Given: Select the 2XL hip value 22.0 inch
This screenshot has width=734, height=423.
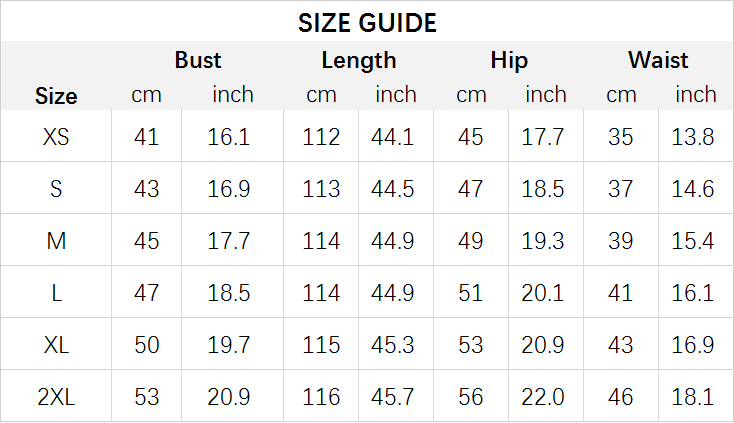Looking at the screenshot, I should pos(543,397).
